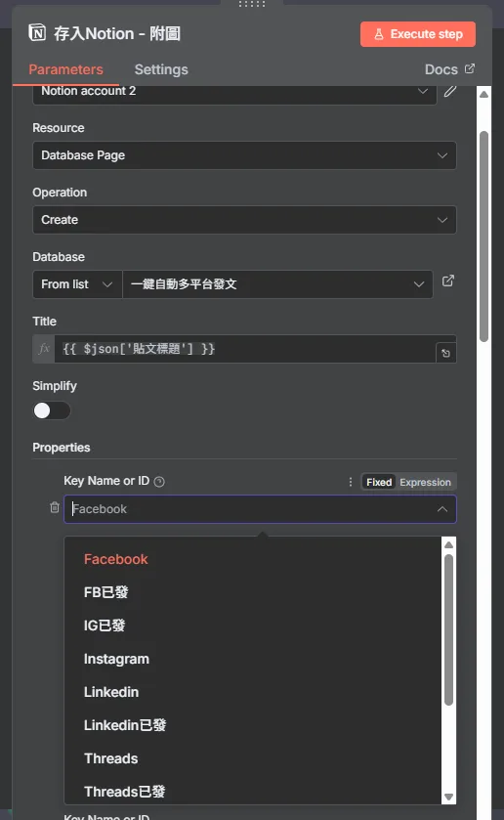
Task: Open the Resource dropdown showing Database Page
Action: click(x=244, y=155)
